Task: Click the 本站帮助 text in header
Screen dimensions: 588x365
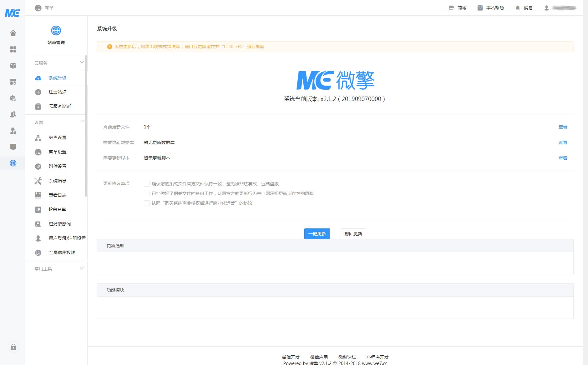Action: coord(495,8)
